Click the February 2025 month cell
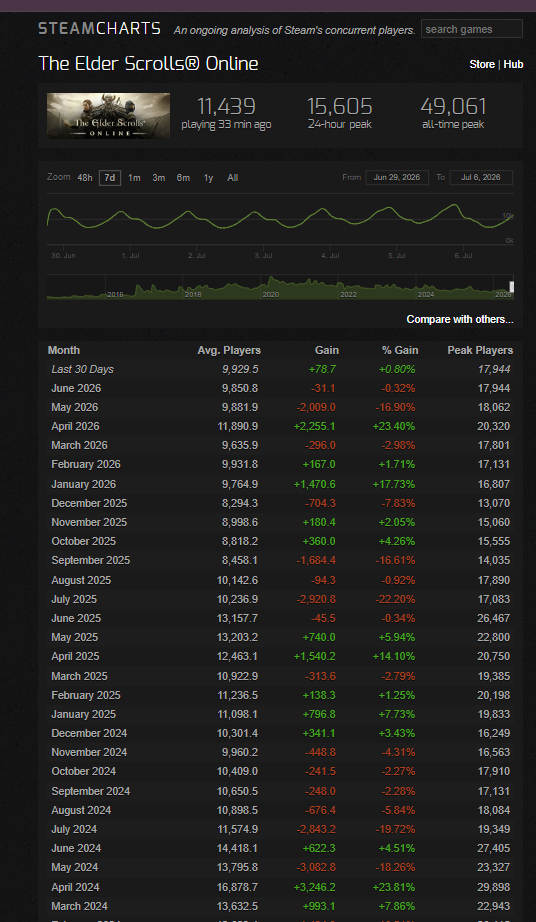Viewport: 536px width, 922px height. (86, 695)
